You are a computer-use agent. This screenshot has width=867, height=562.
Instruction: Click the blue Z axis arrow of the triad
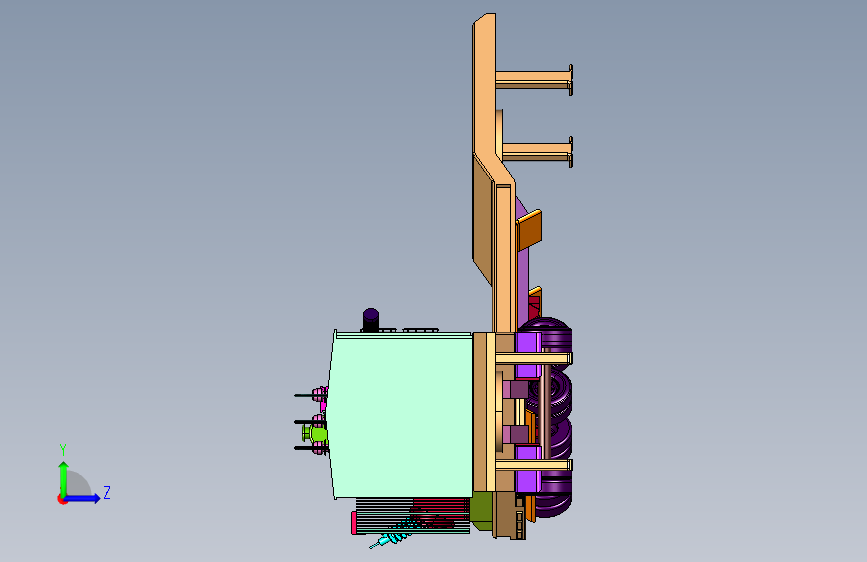83,498
